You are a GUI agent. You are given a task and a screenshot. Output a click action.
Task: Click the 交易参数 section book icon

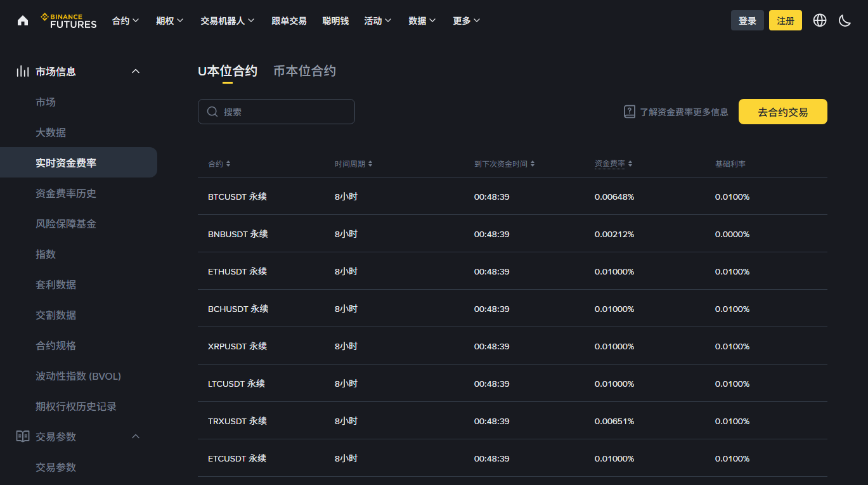pyautogui.click(x=23, y=436)
